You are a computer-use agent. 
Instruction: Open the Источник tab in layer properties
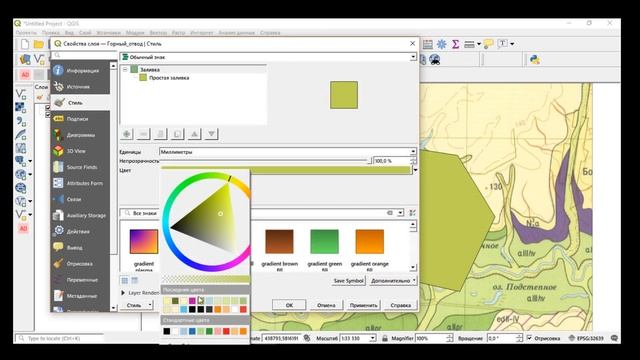80,87
